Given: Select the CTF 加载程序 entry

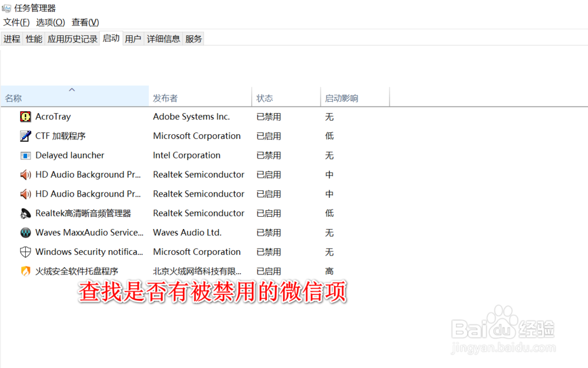Looking at the screenshot, I should click(61, 136).
